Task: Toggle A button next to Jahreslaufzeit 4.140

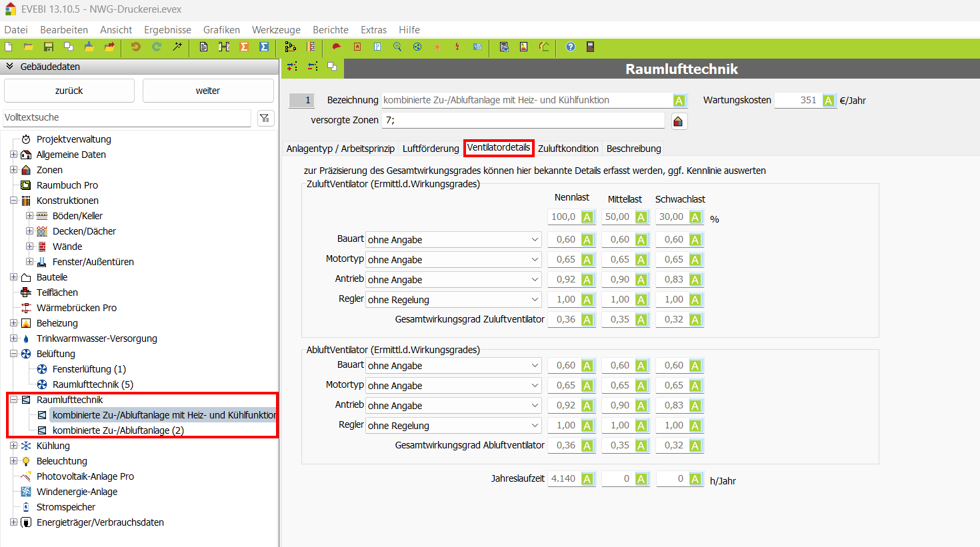Action: tap(587, 479)
